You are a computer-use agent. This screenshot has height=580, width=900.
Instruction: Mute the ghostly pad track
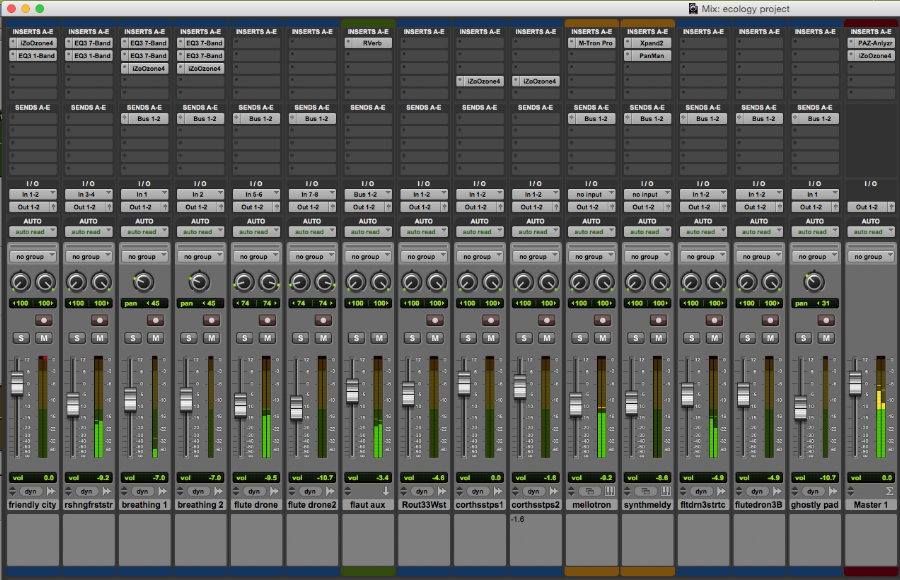pyautogui.click(x=826, y=338)
